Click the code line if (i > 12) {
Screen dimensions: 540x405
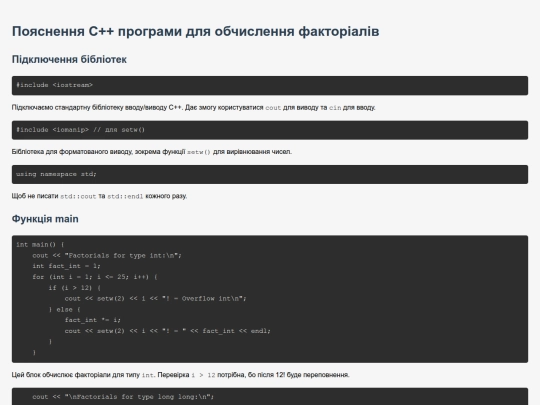(x=74, y=288)
